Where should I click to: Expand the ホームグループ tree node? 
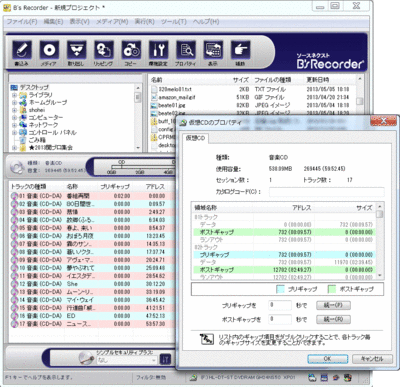click(x=14, y=103)
